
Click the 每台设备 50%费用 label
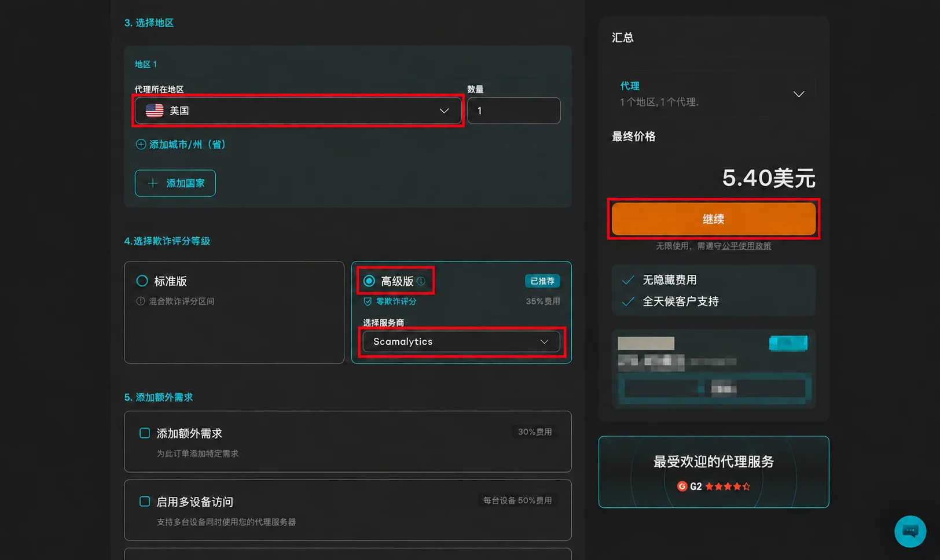click(517, 500)
